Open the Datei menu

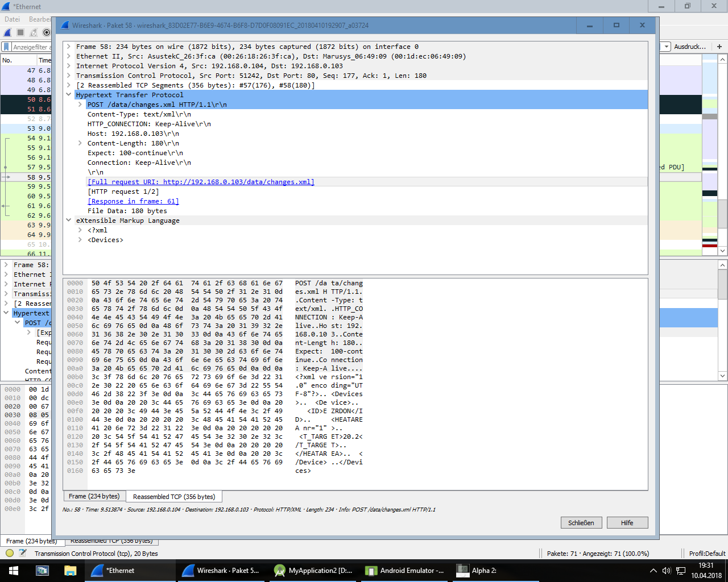tap(12, 19)
